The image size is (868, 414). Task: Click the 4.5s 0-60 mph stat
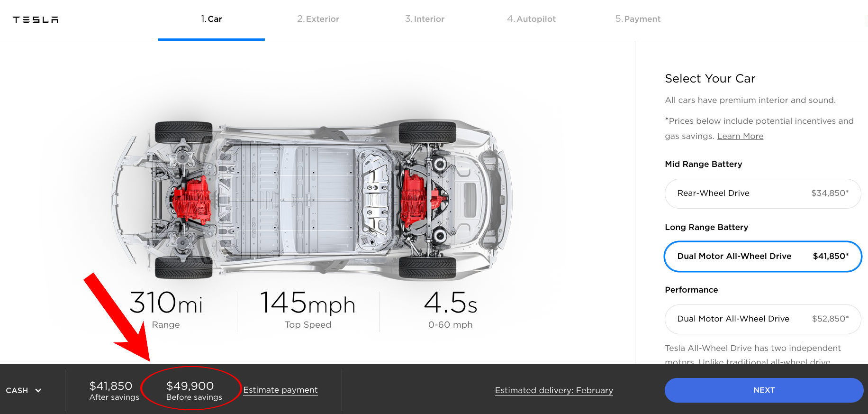tap(451, 310)
